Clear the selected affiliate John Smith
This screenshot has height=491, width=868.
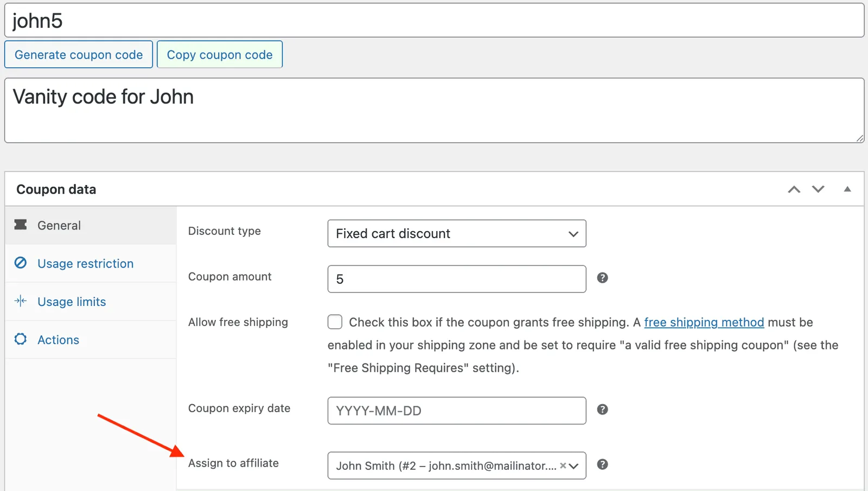563,466
